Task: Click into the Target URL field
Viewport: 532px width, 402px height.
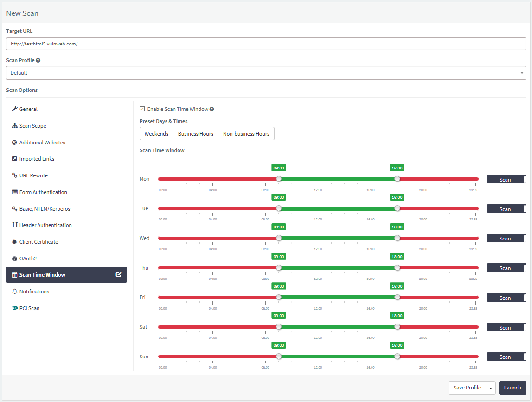Action: [266, 44]
